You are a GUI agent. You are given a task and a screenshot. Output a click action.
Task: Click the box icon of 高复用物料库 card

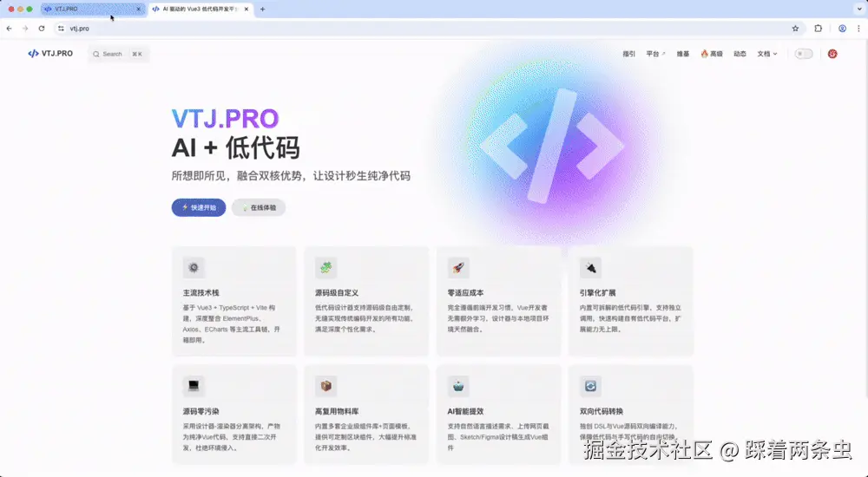pyautogui.click(x=326, y=386)
